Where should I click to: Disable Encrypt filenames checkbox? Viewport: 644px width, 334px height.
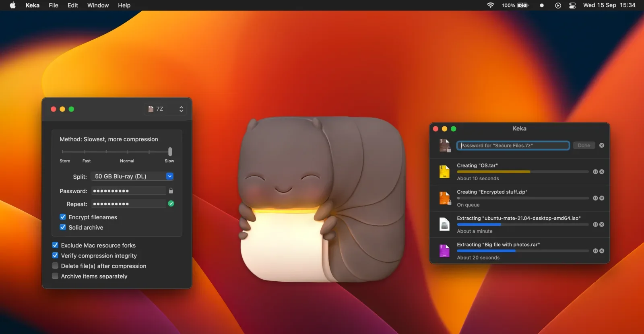tap(63, 217)
